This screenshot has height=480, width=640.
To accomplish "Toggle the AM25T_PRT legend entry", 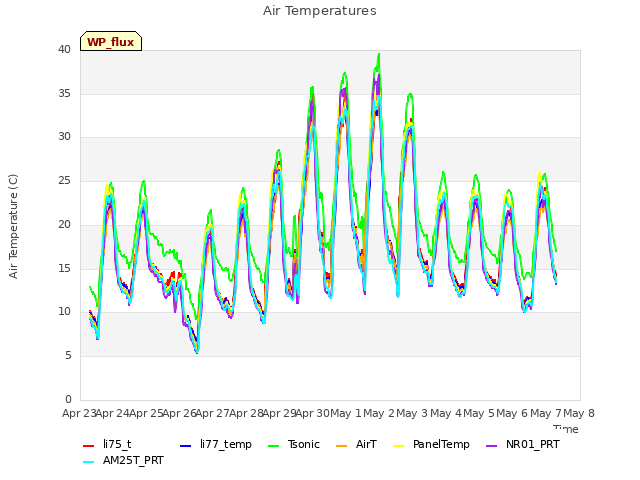I will tap(123, 461).
